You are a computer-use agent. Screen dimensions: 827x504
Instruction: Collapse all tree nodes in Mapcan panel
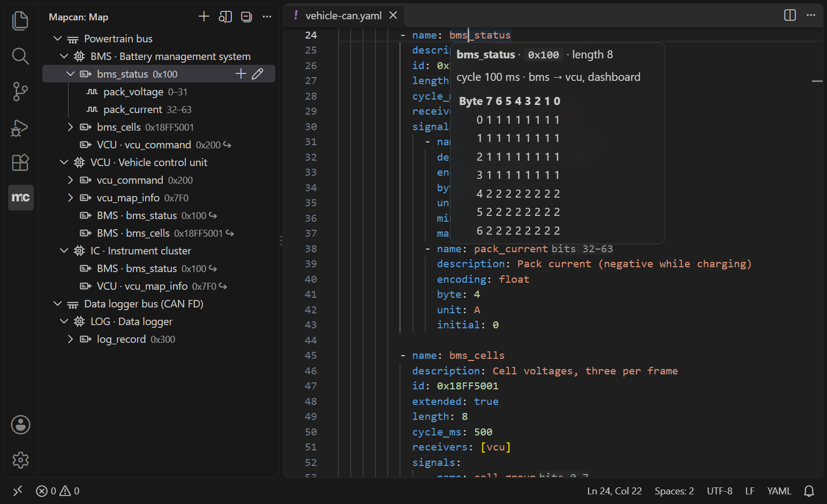[x=246, y=17]
